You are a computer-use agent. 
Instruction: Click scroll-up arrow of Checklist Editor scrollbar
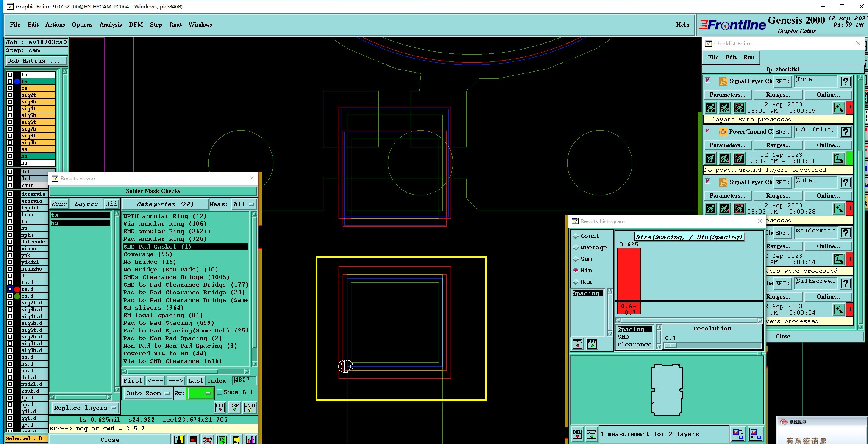[x=860, y=78]
